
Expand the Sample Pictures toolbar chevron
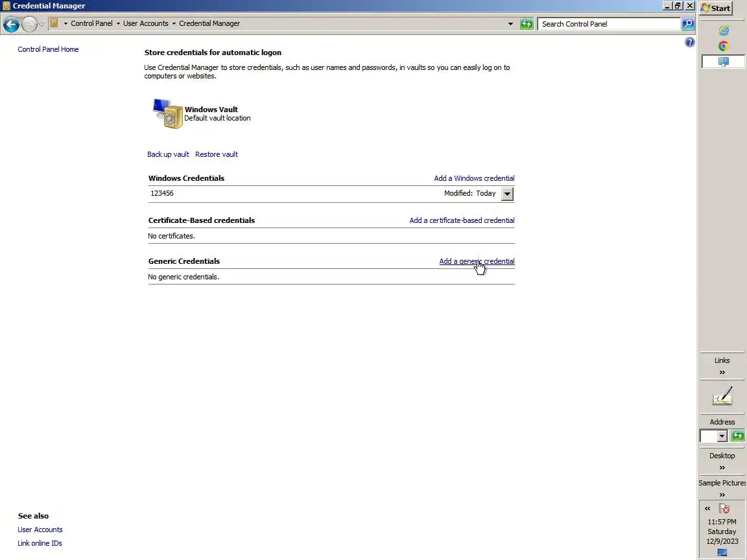pos(722,495)
